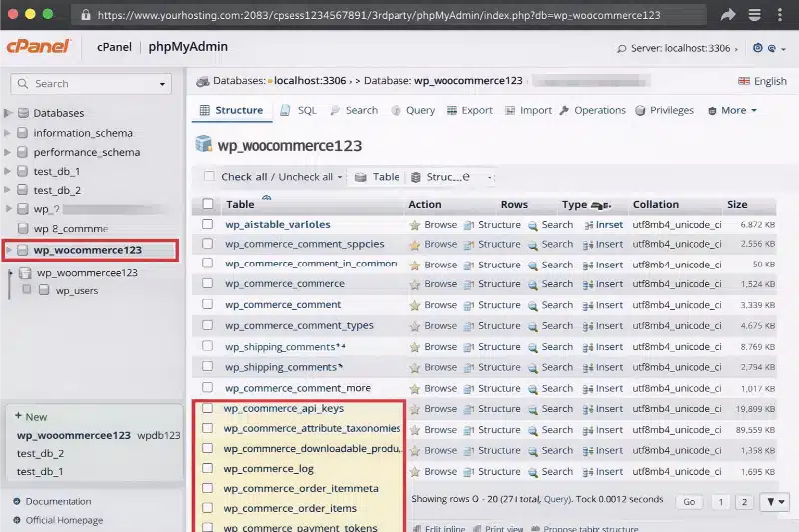The width and height of the screenshot is (799, 532).
Task: Click the Collation column header
Action: point(656,205)
